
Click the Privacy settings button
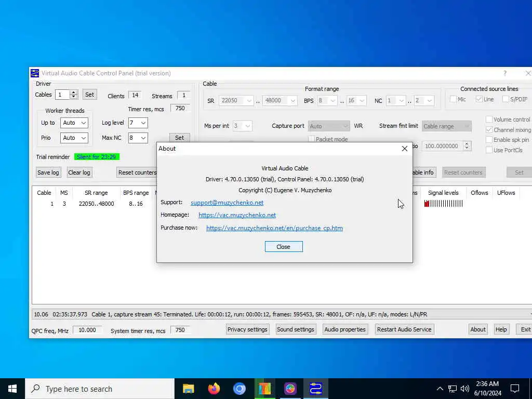[247, 329]
